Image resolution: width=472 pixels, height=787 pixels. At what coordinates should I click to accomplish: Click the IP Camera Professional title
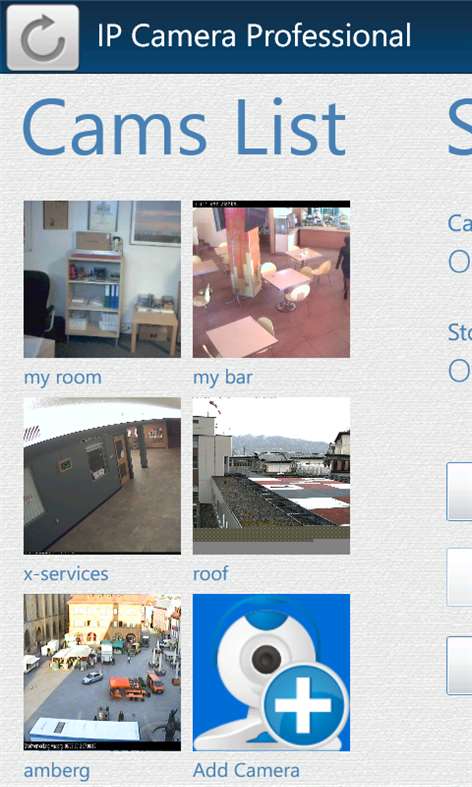pos(254,36)
